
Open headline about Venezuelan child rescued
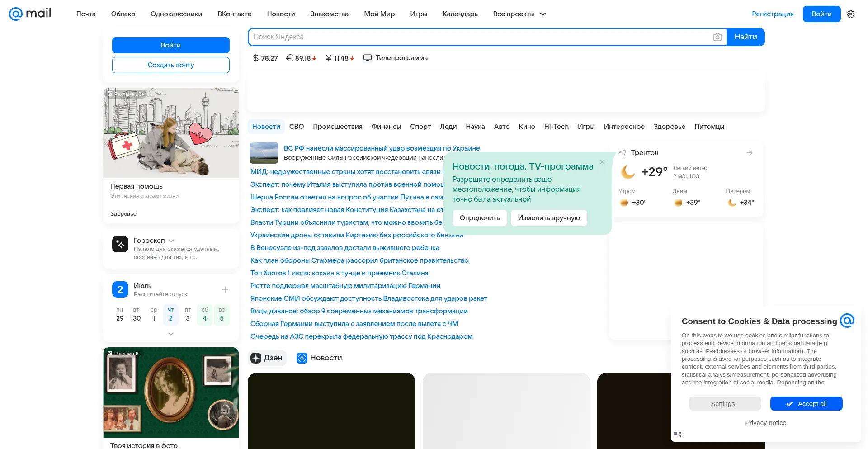click(x=345, y=248)
